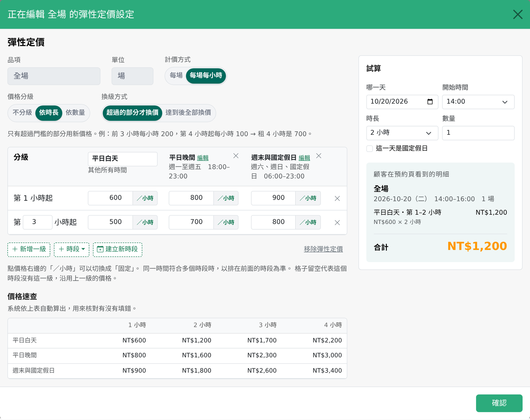The height and width of the screenshot is (420, 530).
Task: Edit the 週末 first-hour price 900
Action: [274, 198]
